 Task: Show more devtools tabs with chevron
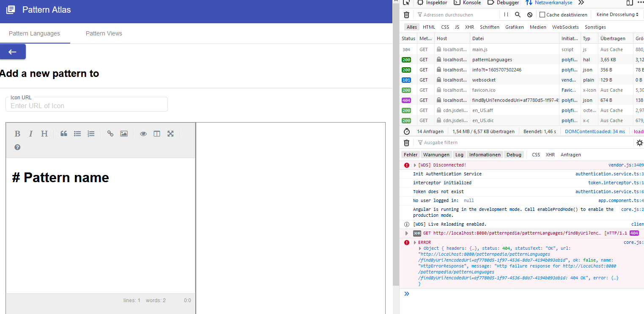tap(581, 3)
